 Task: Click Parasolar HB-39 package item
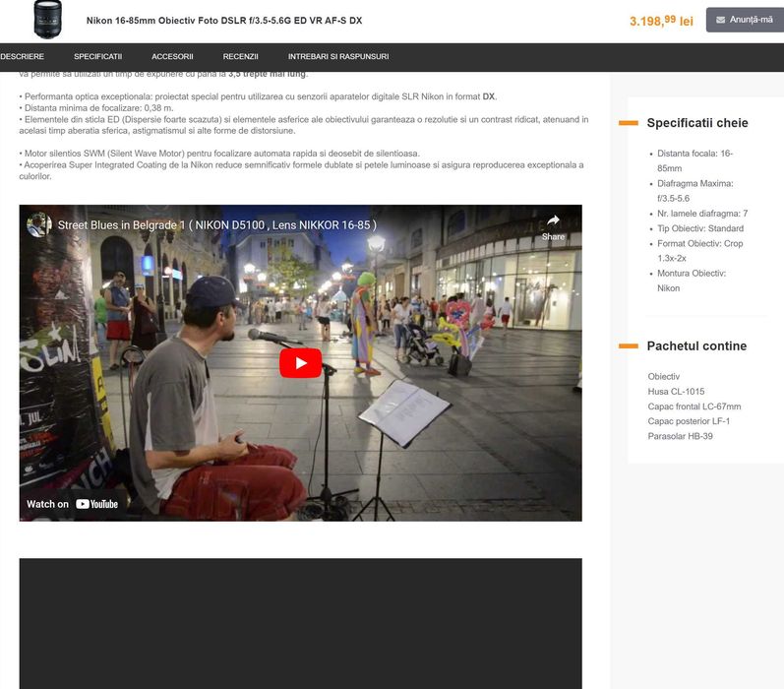pos(680,436)
